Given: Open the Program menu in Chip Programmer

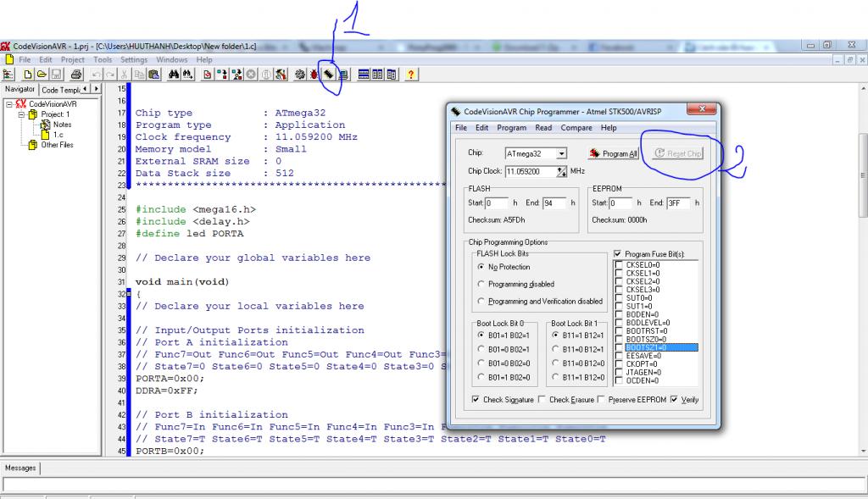Looking at the screenshot, I should (511, 128).
